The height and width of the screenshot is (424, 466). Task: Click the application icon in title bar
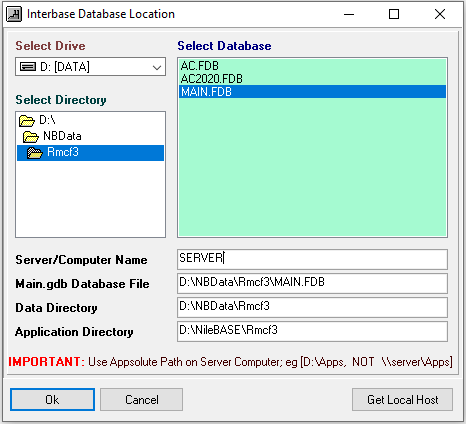click(14, 14)
